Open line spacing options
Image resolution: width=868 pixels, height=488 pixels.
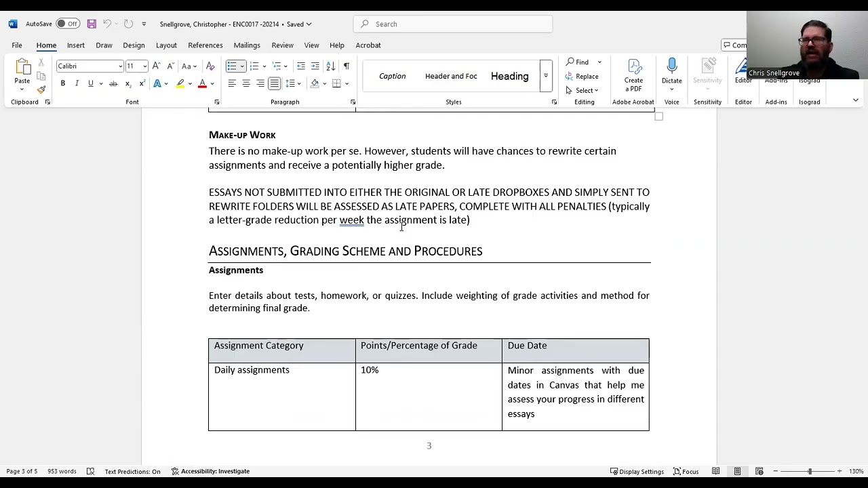(x=292, y=83)
